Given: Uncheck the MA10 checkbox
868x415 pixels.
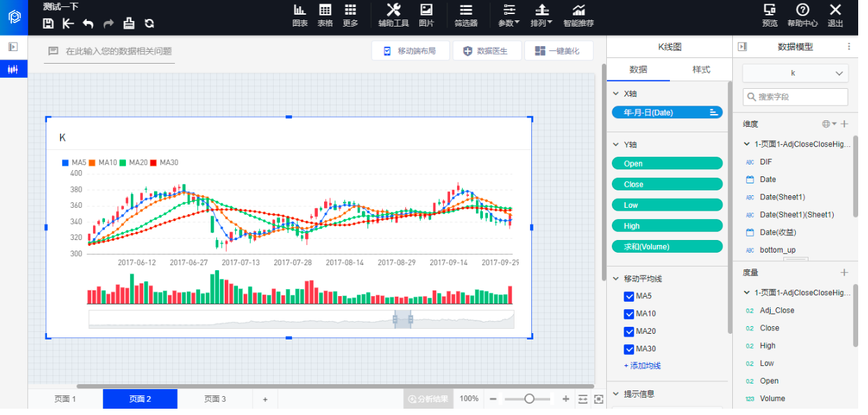Looking at the screenshot, I should point(629,314).
